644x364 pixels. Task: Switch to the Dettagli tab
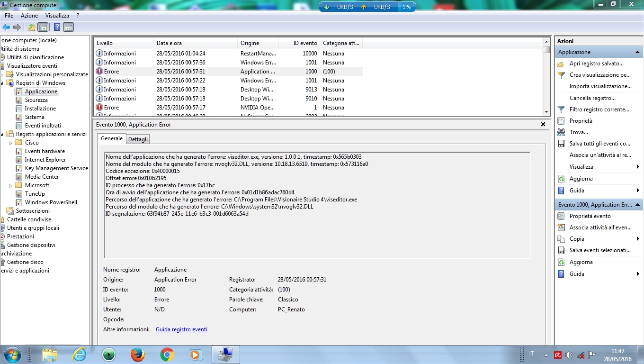[x=138, y=139]
